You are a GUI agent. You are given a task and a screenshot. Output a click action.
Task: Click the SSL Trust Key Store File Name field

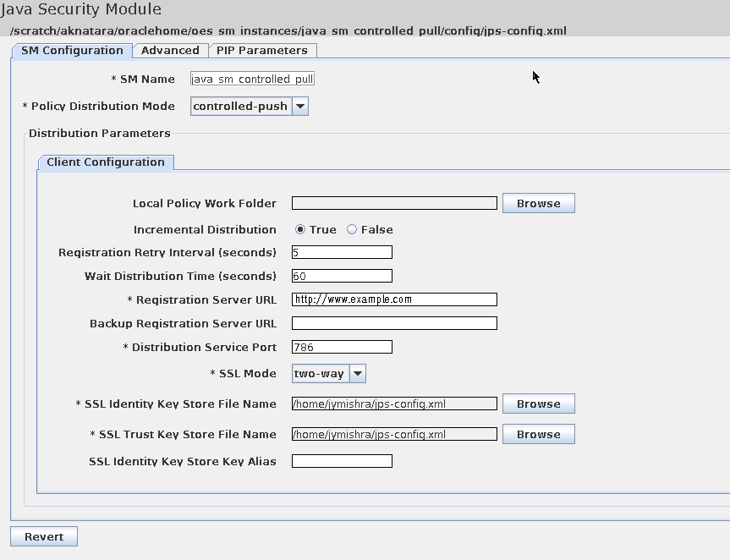coord(394,434)
